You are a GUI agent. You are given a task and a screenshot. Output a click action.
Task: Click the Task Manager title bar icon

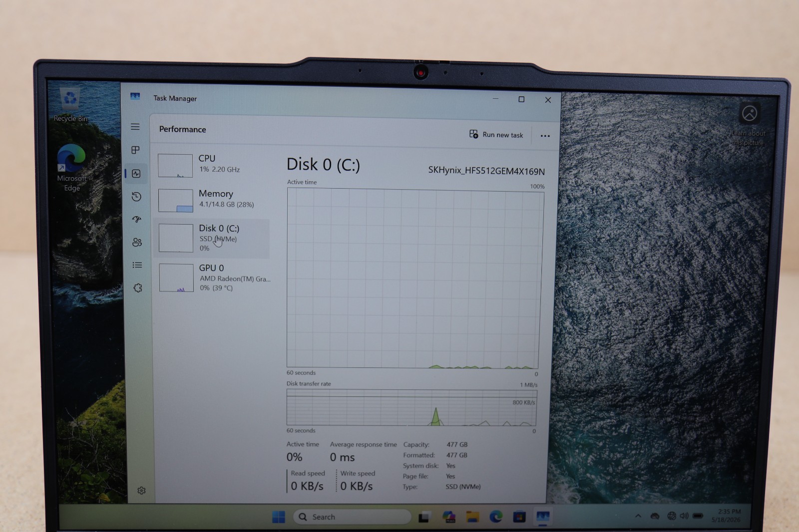[x=135, y=96]
